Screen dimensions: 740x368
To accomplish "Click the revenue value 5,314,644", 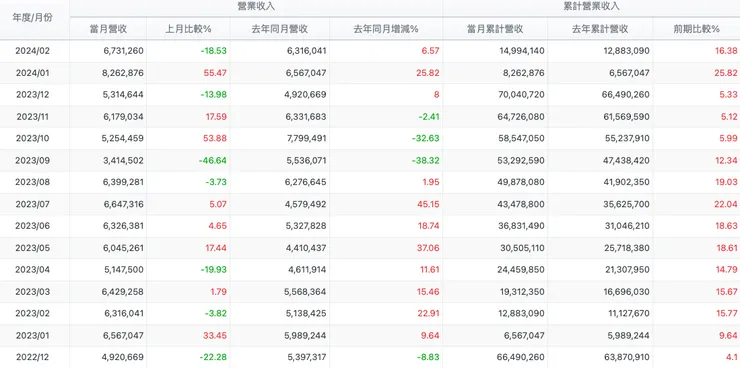I will [x=123, y=95].
